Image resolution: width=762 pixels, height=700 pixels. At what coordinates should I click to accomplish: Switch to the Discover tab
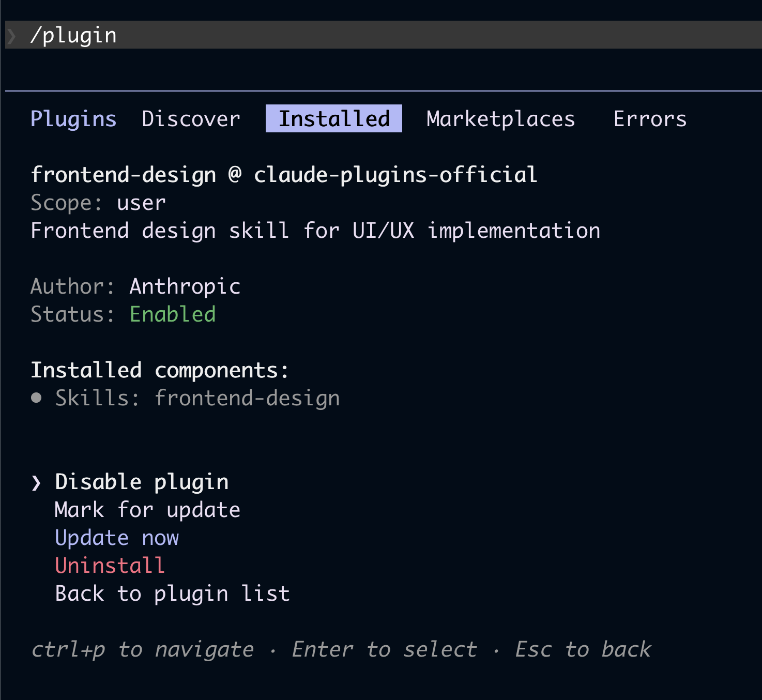tap(191, 119)
